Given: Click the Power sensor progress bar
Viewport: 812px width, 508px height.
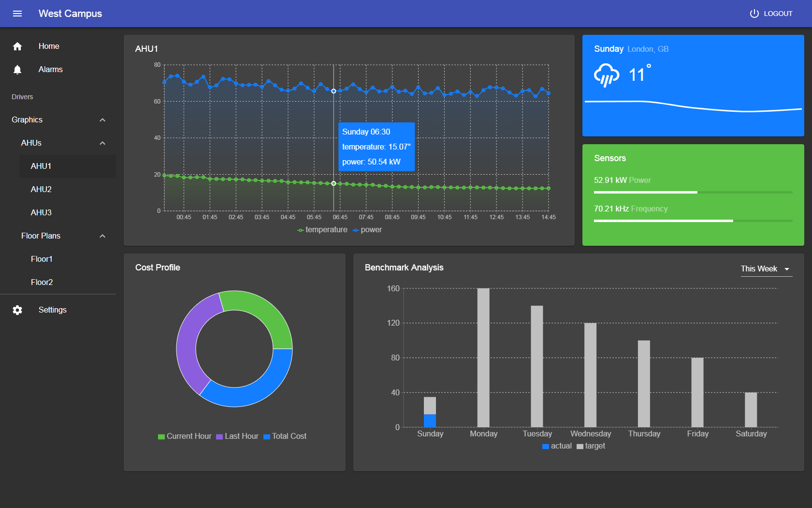Looking at the screenshot, I should tap(693, 193).
